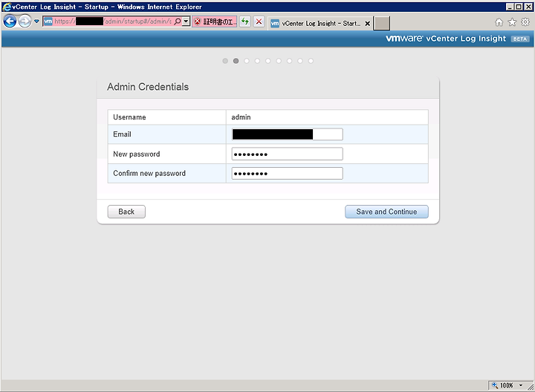Click the red stop loading icon

pyautogui.click(x=259, y=22)
